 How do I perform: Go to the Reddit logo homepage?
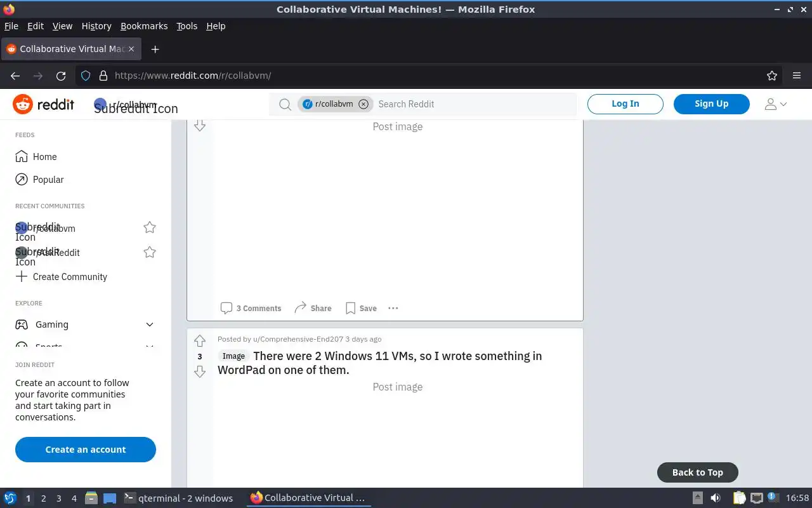tap(44, 104)
